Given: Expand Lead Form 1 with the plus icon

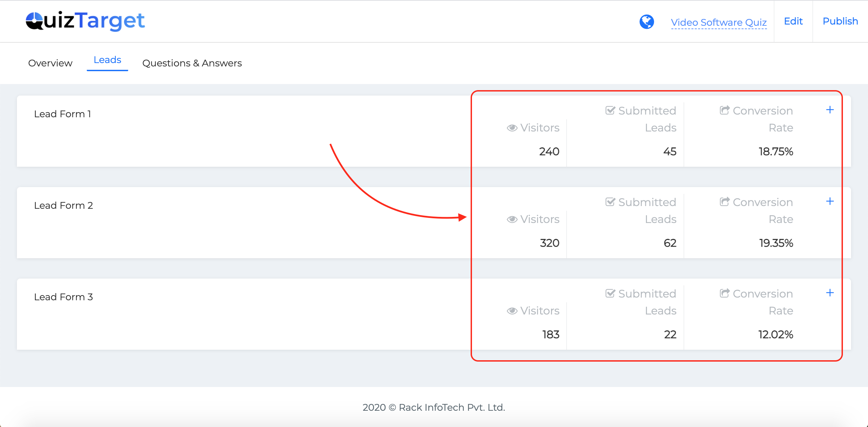Looking at the screenshot, I should click(x=830, y=110).
